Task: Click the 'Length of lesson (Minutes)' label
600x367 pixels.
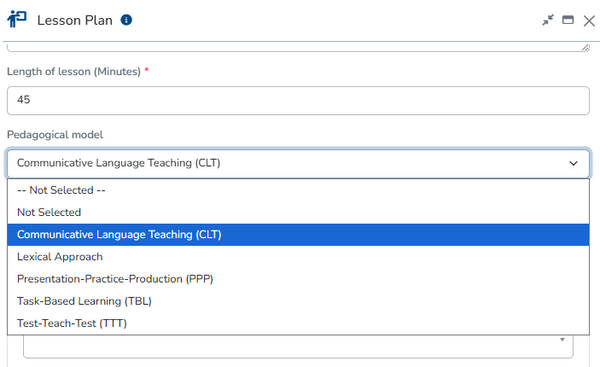Action: click(x=73, y=72)
